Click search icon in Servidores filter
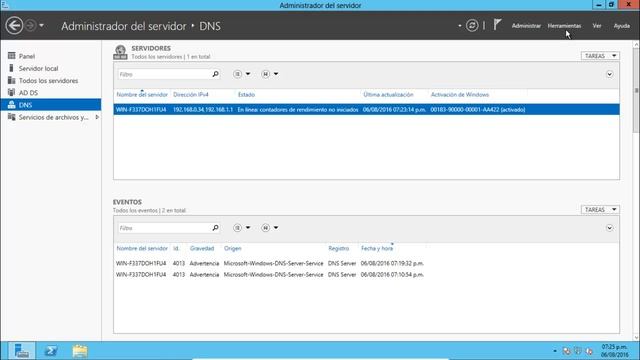640x360 pixels. [216, 74]
